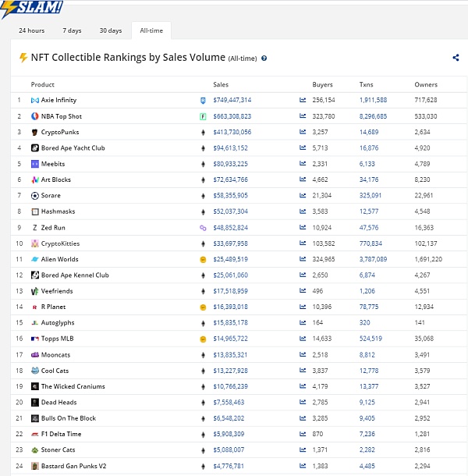Viewport: 468px width, 476px height.
Task: Click Autoglyphs transactions 320
Action: coord(364,323)
